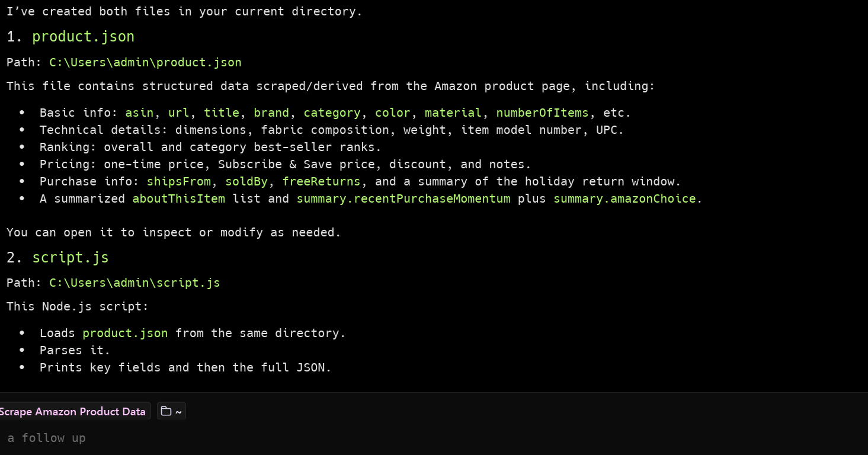The image size is (868, 455).
Task: Click the Scrape Amazon Product Data badge
Action: tap(72, 411)
